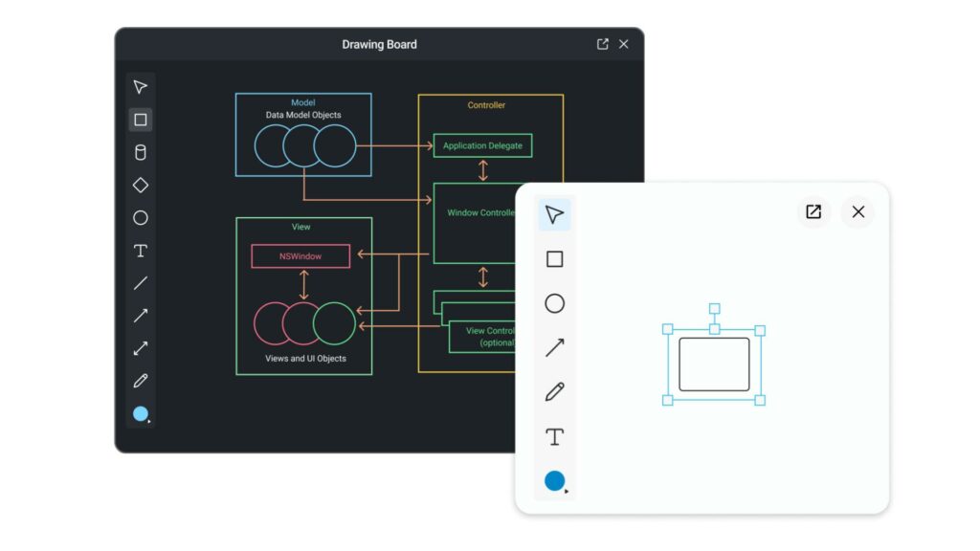
Task: Choose the rectangle tool in light toolbar
Action: click(554, 259)
